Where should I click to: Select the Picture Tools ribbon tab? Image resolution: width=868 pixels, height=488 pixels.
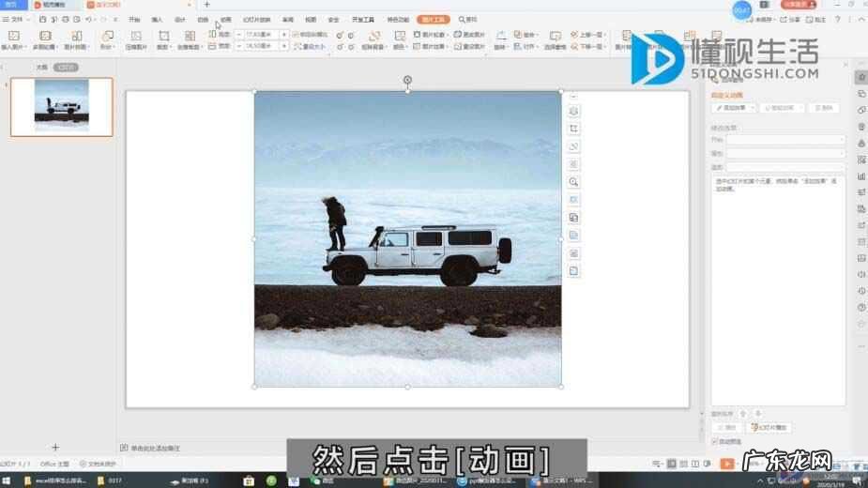click(434, 20)
